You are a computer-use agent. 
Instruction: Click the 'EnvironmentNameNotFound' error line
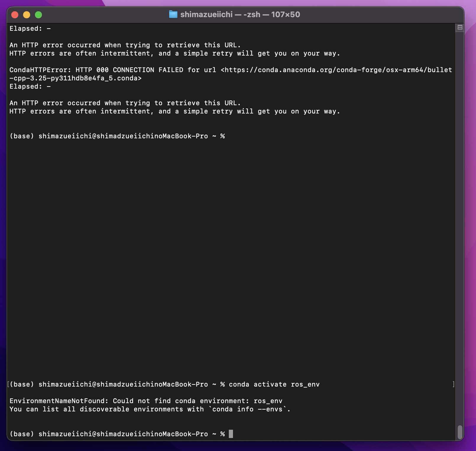point(146,401)
